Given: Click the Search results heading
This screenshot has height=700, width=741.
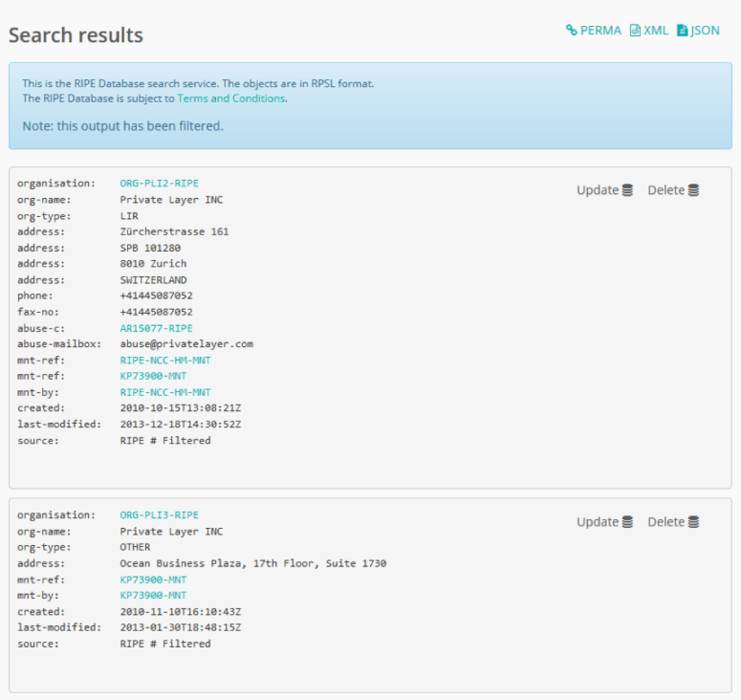Looking at the screenshot, I should pyautogui.click(x=76, y=35).
